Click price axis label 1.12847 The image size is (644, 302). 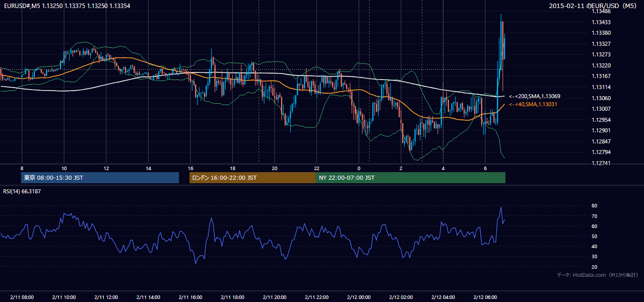point(602,141)
